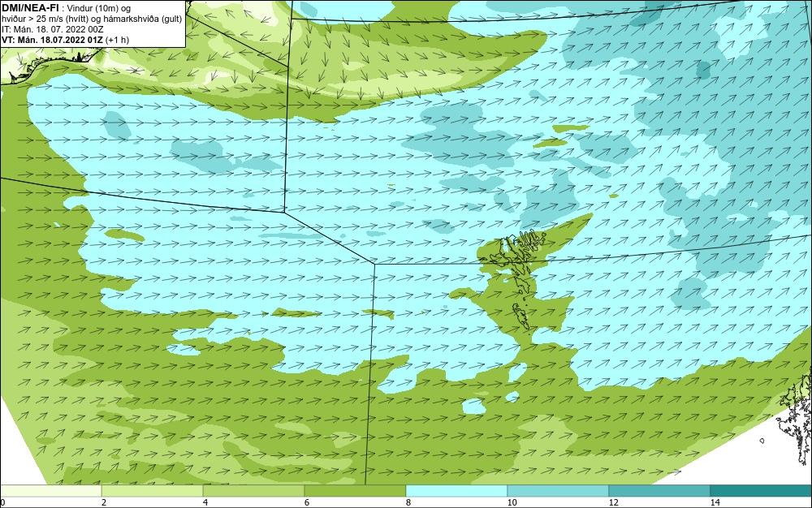Click the dark teal legend swatch above 14
The image size is (812, 508).
coord(762,491)
